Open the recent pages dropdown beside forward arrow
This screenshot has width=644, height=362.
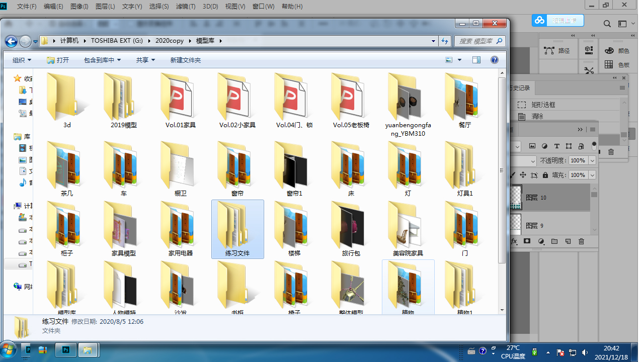(36, 42)
